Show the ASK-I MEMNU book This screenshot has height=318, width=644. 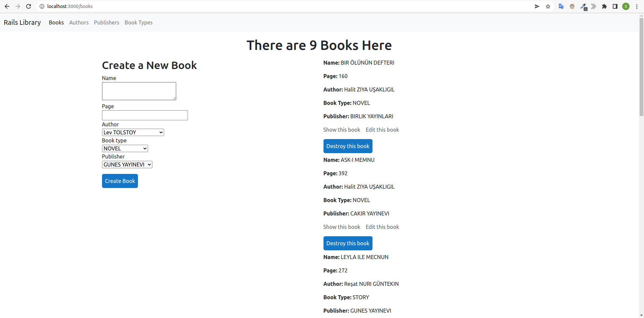coord(342,227)
